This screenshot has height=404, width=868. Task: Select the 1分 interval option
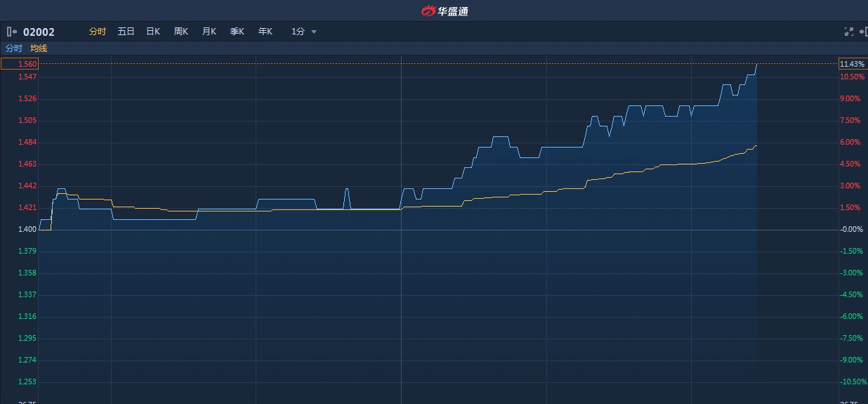[x=298, y=32]
